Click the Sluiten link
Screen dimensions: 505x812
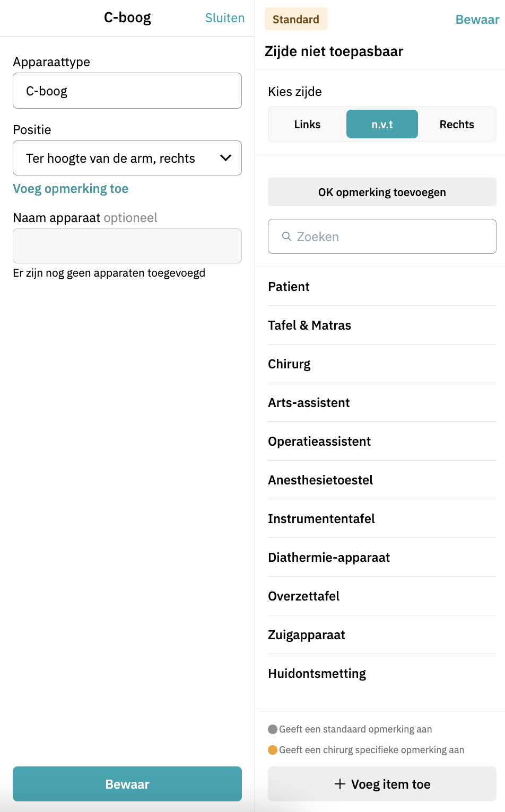(225, 18)
